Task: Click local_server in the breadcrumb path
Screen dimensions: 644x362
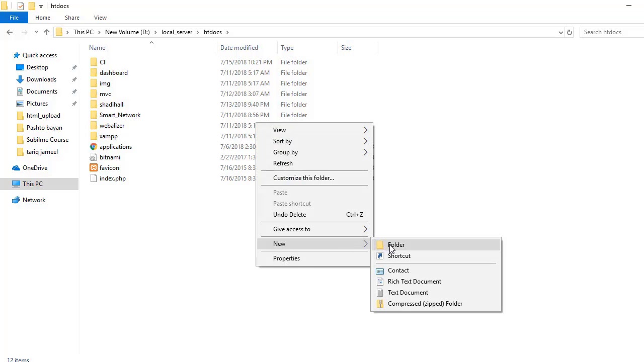Action: [177, 32]
